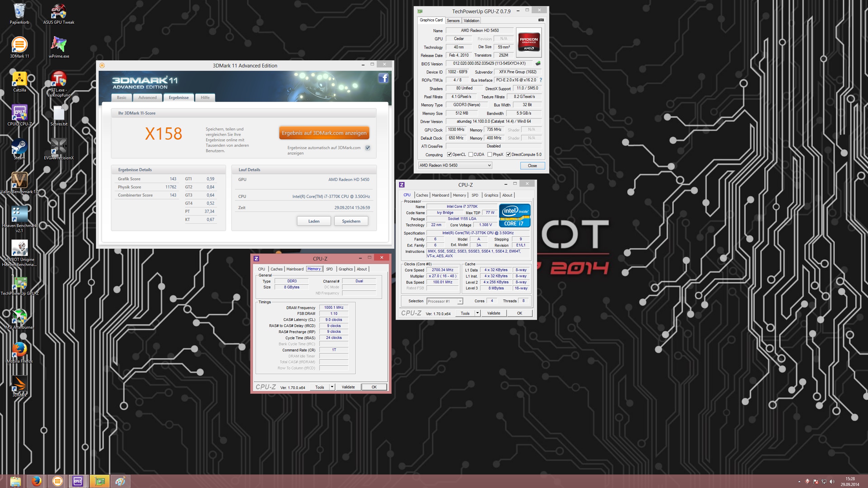Toggle DirectCompute 5.0 checkbox

point(508,155)
